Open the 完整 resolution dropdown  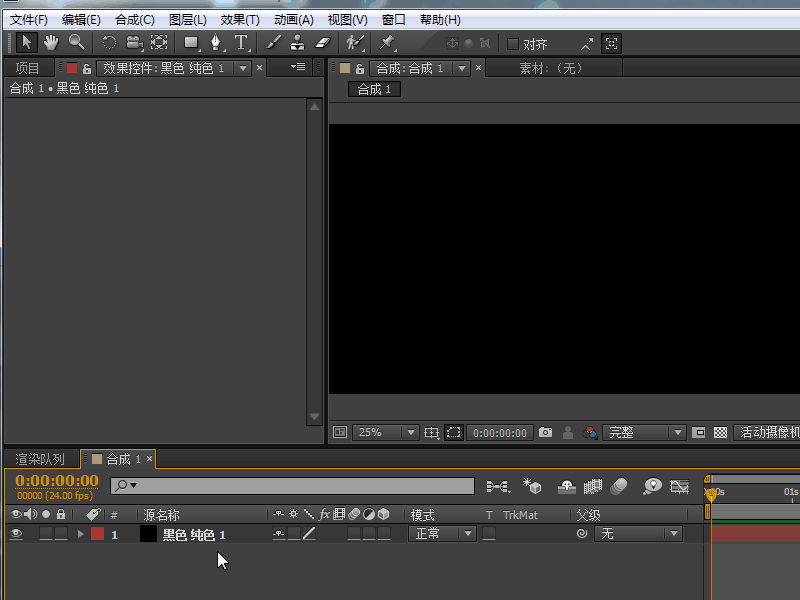[643, 433]
